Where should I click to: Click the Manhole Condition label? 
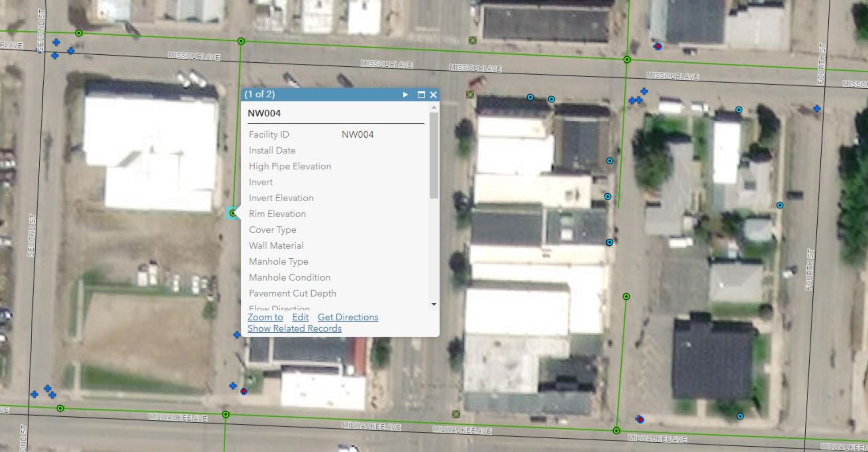290,278
